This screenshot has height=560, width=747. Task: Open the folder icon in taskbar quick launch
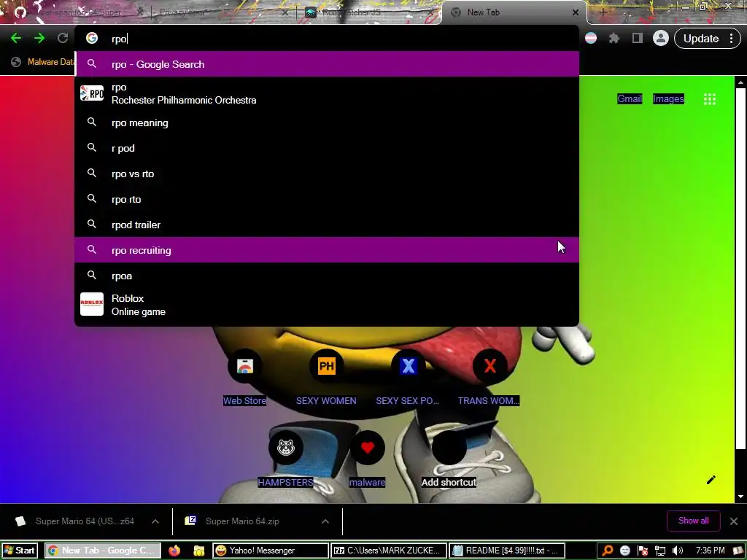(198, 551)
